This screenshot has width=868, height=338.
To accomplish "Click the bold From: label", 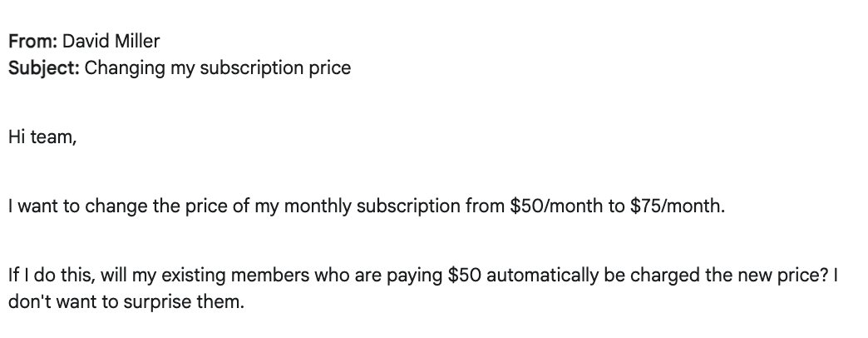I will pyautogui.click(x=32, y=41).
